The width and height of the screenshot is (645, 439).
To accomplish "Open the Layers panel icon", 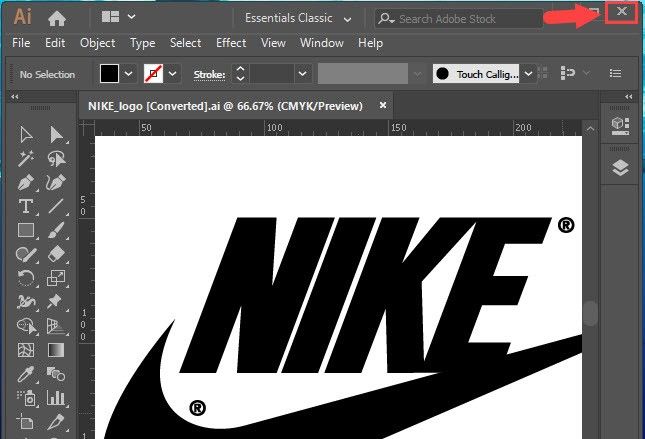I will pos(620,167).
